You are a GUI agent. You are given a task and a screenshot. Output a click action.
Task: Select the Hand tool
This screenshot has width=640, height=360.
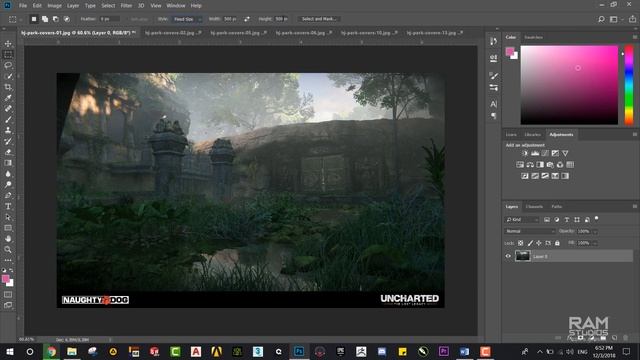(8, 239)
